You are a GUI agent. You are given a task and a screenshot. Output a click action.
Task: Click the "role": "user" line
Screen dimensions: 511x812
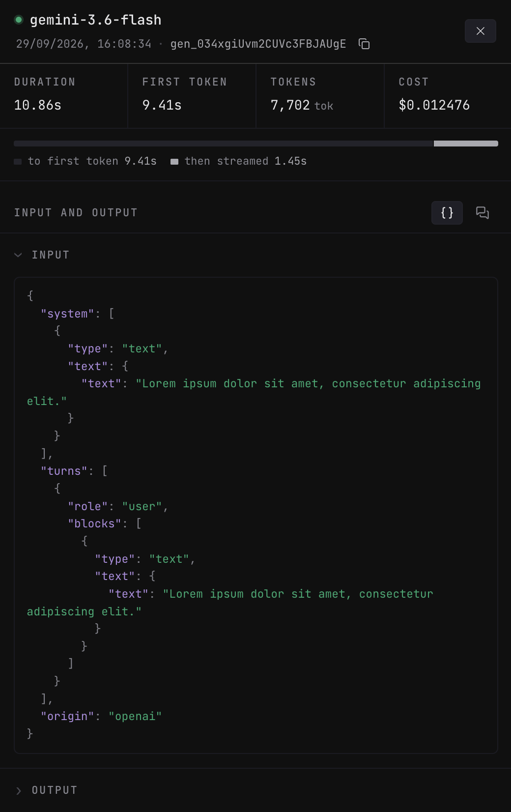coord(118,506)
